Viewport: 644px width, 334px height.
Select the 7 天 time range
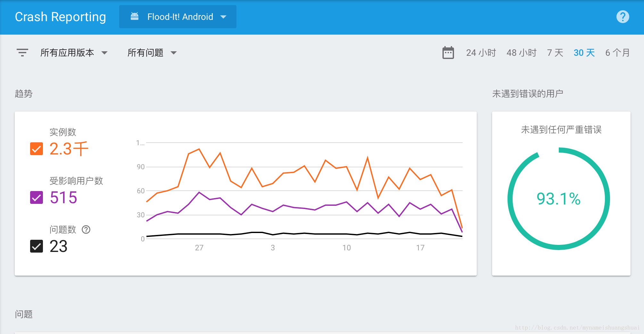[x=555, y=53]
